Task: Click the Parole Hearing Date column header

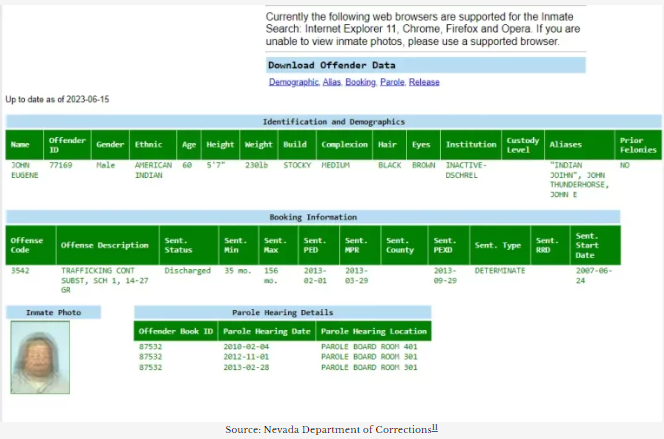Action: pos(266,330)
